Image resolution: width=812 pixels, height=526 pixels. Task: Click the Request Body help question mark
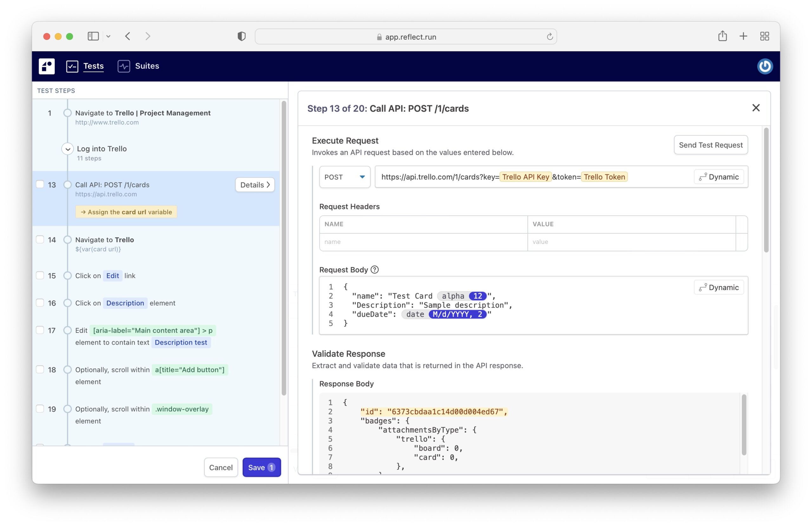click(x=375, y=269)
